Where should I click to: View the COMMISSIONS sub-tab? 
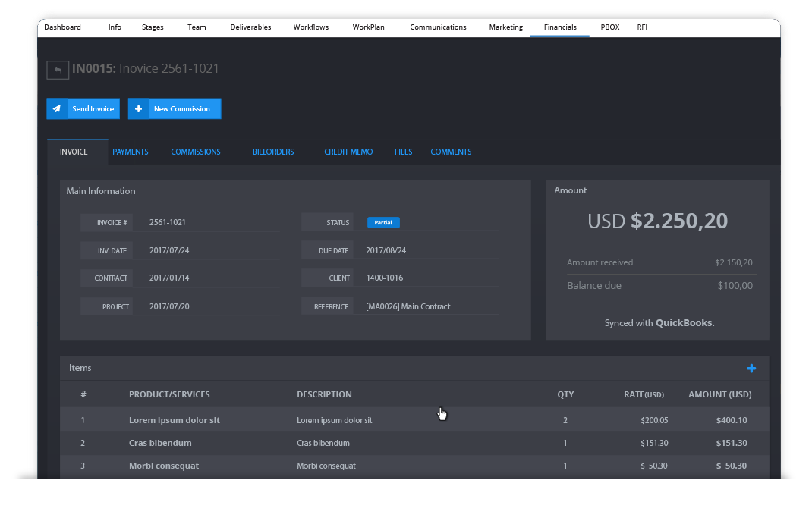[196, 152]
